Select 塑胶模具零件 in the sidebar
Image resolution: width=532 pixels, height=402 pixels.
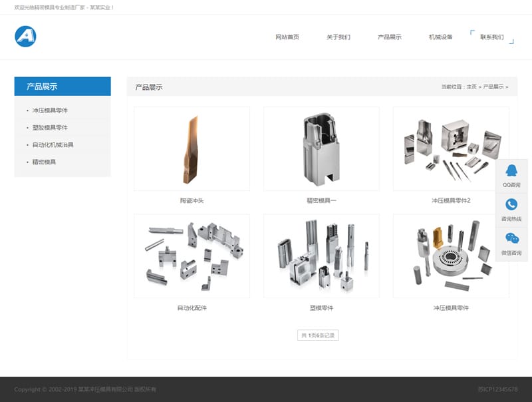[x=52, y=126]
